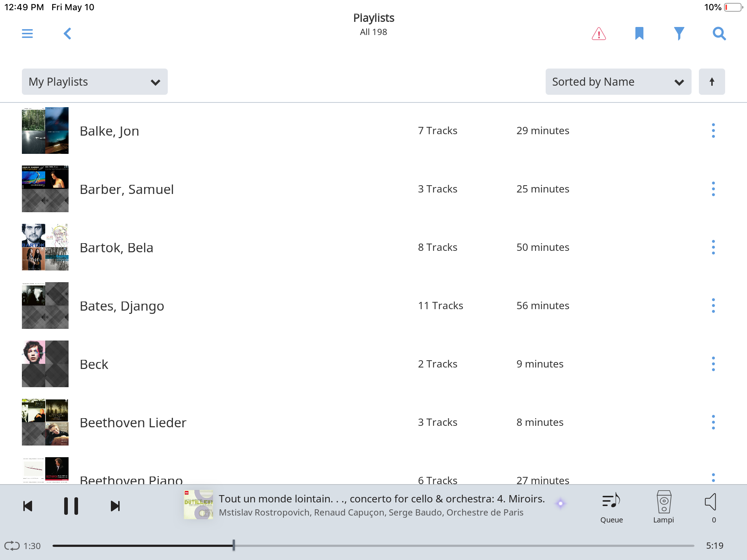Select the Lampi audio zone
This screenshot has height=560, width=747.
click(x=663, y=507)
